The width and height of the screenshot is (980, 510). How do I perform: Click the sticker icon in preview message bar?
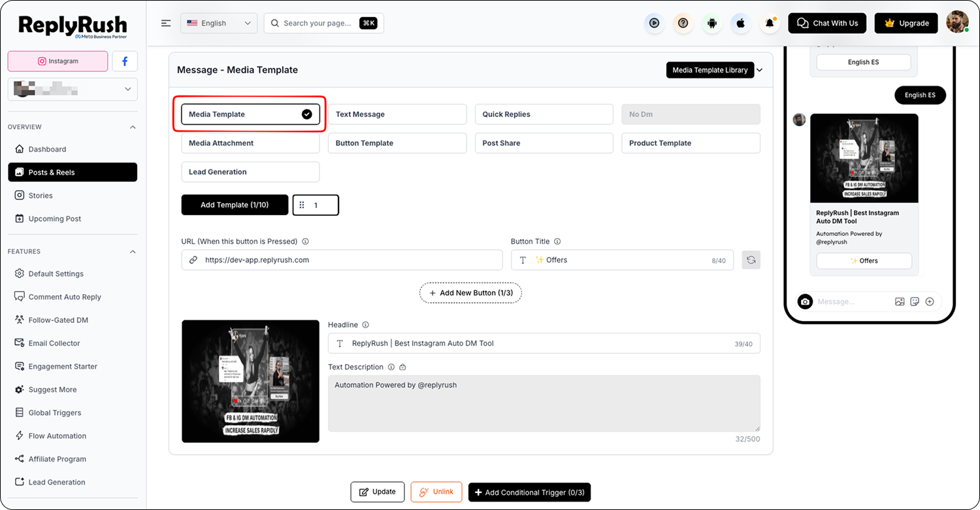915,301
